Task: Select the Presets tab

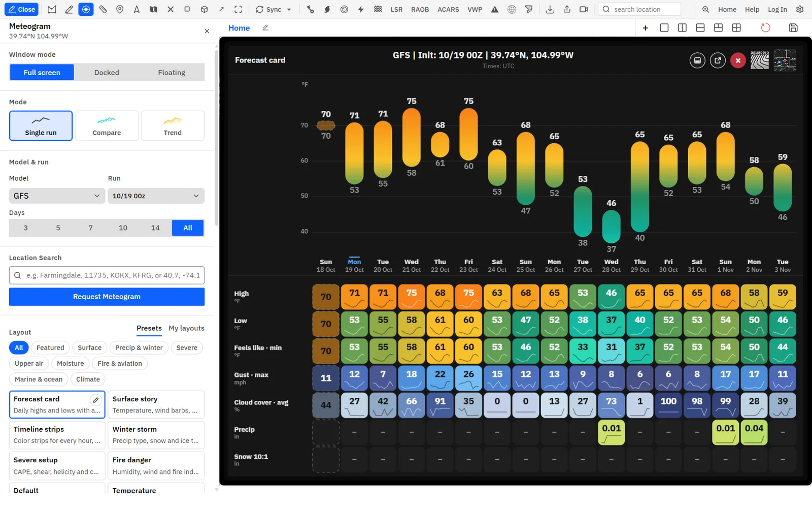Action: coord(149,328)
